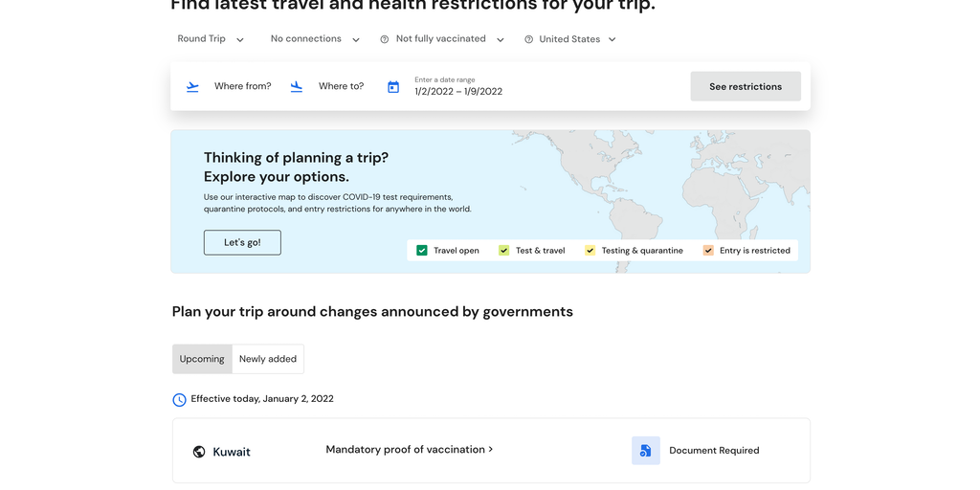Open the United States country dropdown
The height and width of the screenshot is (490, 980).
click(x=577, y=39)
